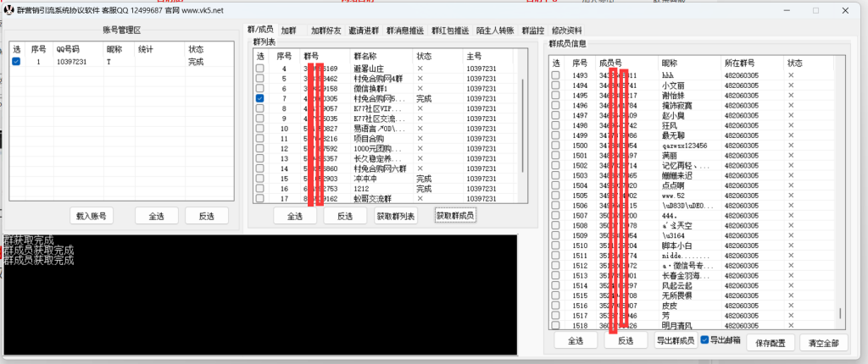Image resolution: width=868 pixels, height=364 pixels.
Task: Open the 加群好友 tab
Action: click(x=326, y=30)
